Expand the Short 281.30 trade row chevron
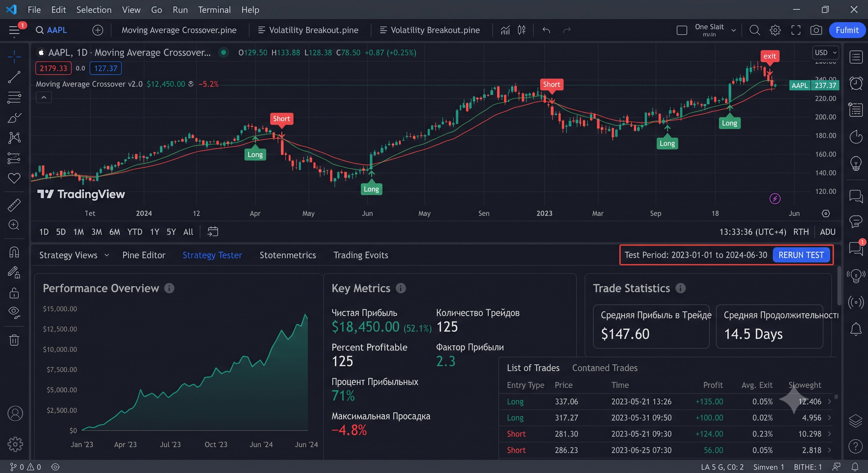The width and height of the screenshot is (868, 473). coord(829,434)
